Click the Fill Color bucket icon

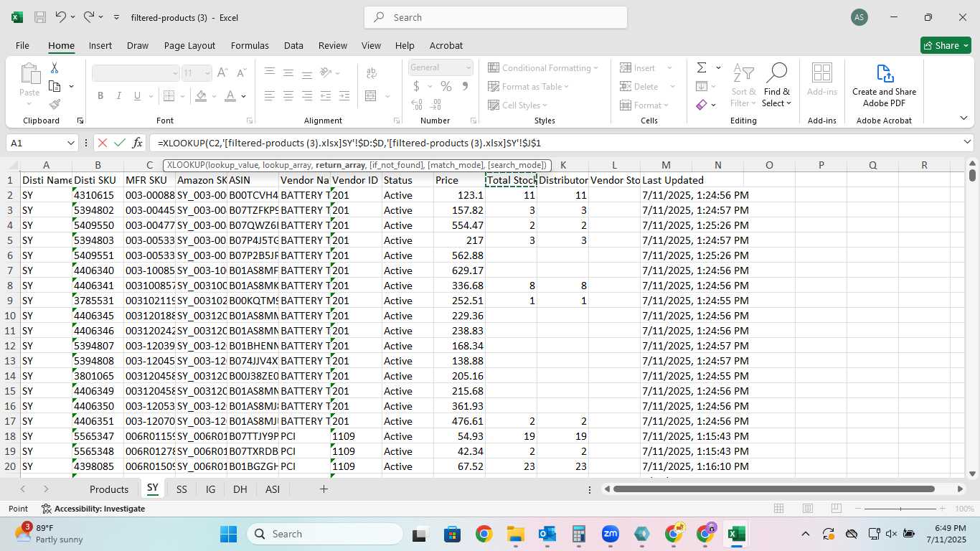click(201, 95)
